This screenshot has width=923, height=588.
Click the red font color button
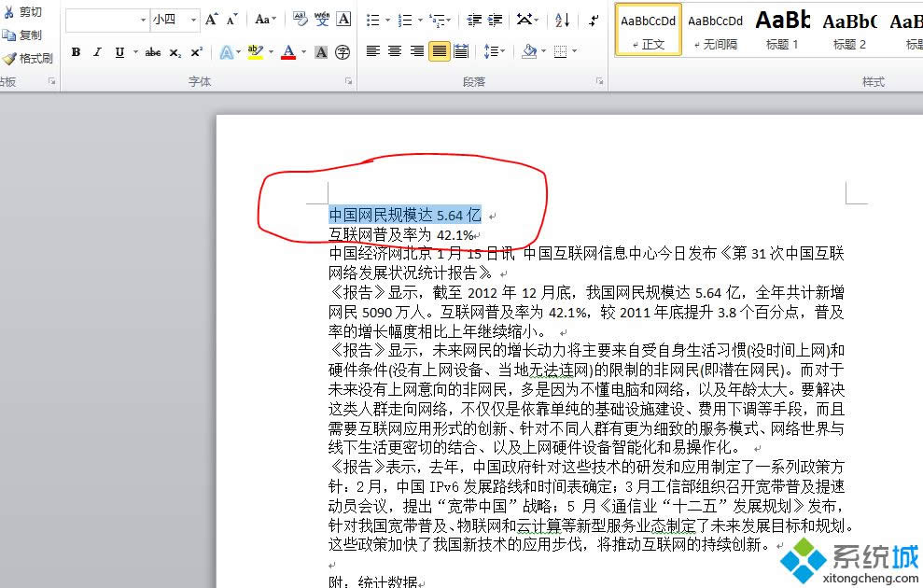click(x=288, y=52)
